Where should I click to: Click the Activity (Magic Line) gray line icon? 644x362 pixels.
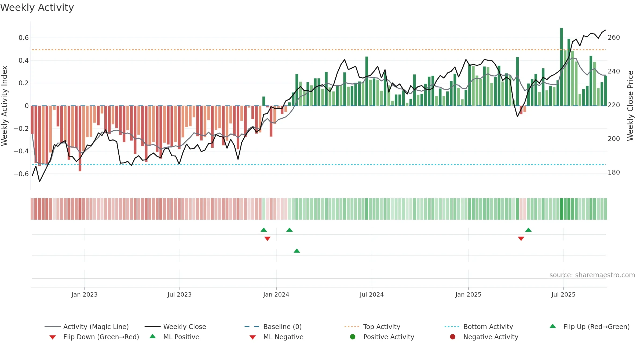52,327
